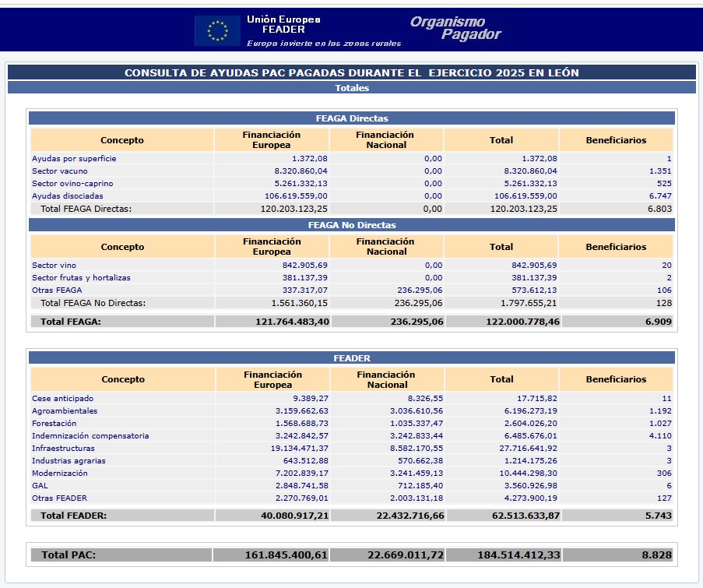Click the Sector vino concept link
Screen dimensions: 703x588
tap(54, 266)
